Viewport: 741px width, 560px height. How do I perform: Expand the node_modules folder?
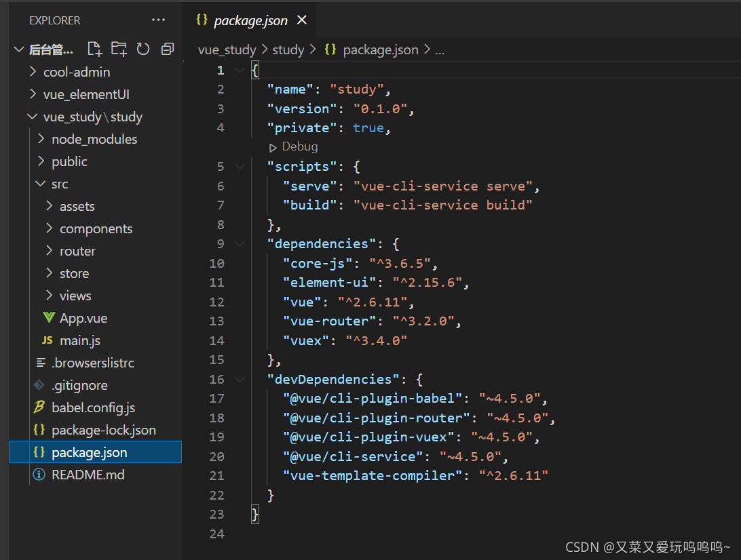click(x=41, y=139)
